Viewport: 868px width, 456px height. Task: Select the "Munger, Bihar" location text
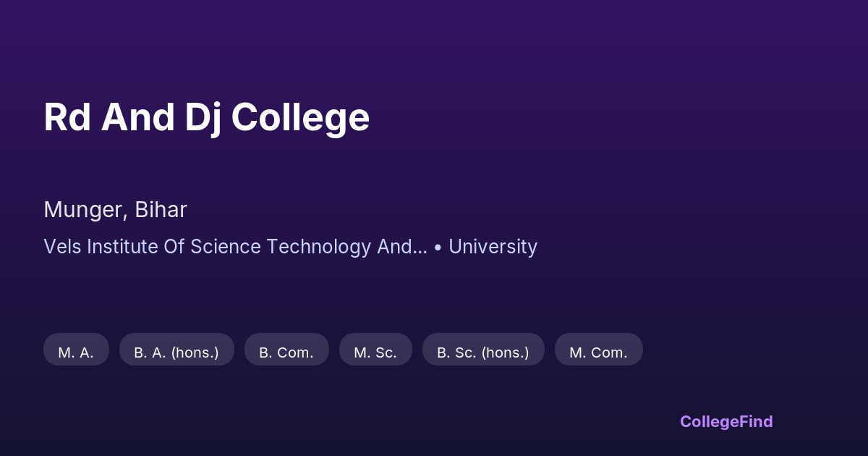[x=115, y=210]
